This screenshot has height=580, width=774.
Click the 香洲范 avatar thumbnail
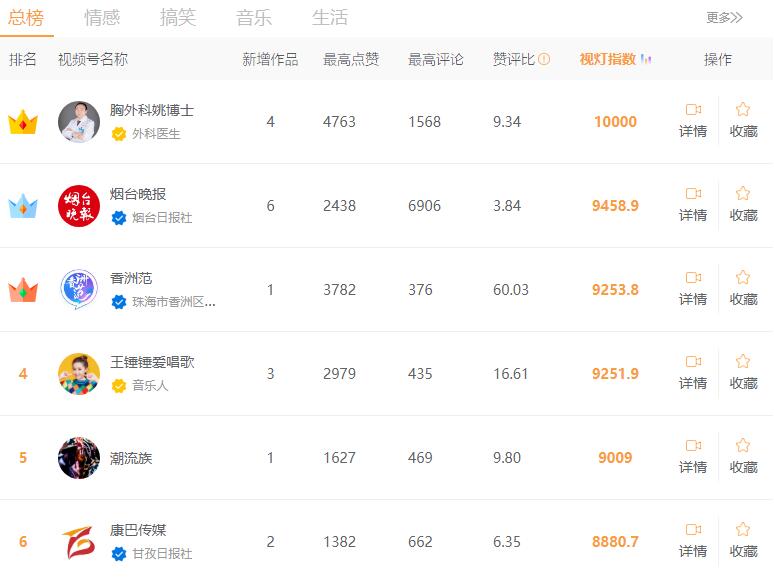coord(79,290)
